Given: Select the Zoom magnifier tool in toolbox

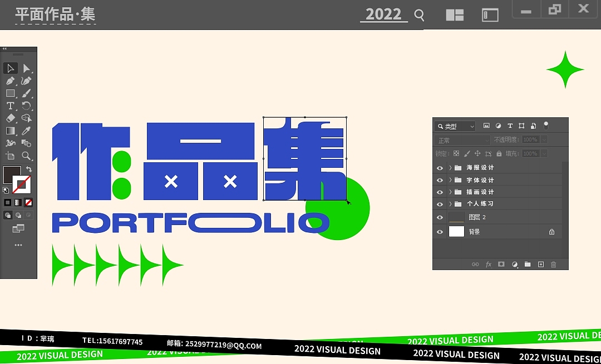Looking at the screenshot, I should click(27, 156).
